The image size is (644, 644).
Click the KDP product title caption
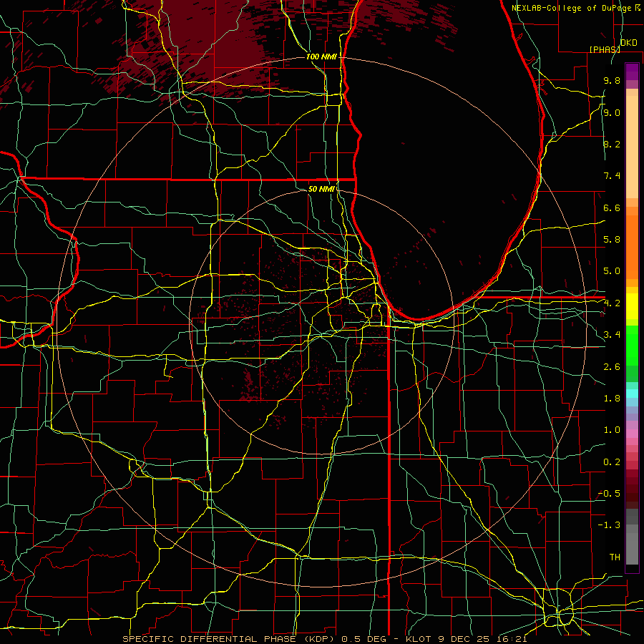(x=324, y=639)
